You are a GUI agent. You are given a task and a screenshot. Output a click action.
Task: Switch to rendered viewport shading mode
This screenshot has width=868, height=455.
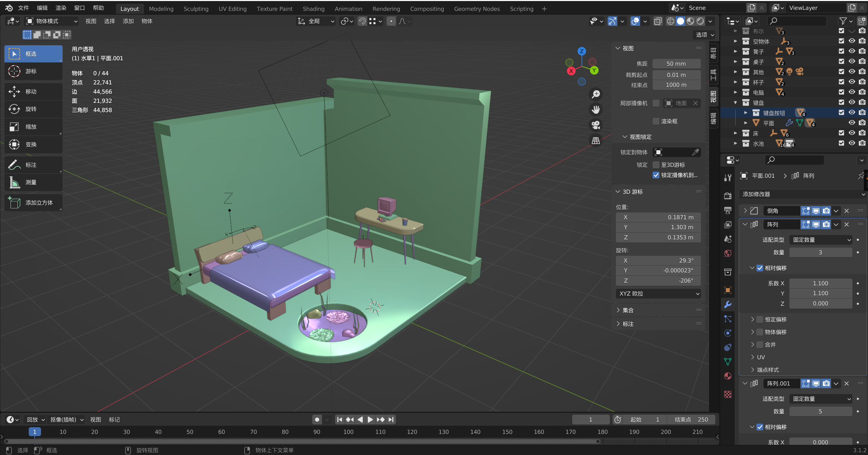[700, 21]
